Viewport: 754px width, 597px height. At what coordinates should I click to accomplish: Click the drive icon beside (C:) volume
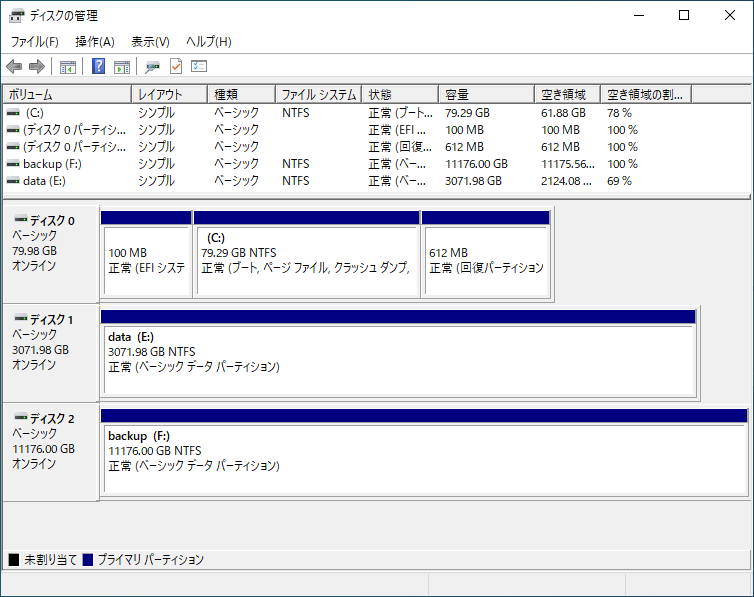[13, 113]
